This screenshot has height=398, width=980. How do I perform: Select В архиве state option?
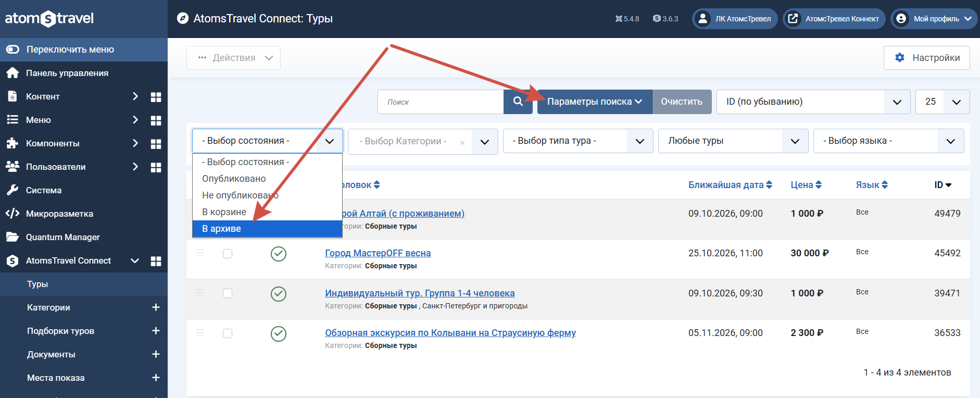tap(267, 229)
